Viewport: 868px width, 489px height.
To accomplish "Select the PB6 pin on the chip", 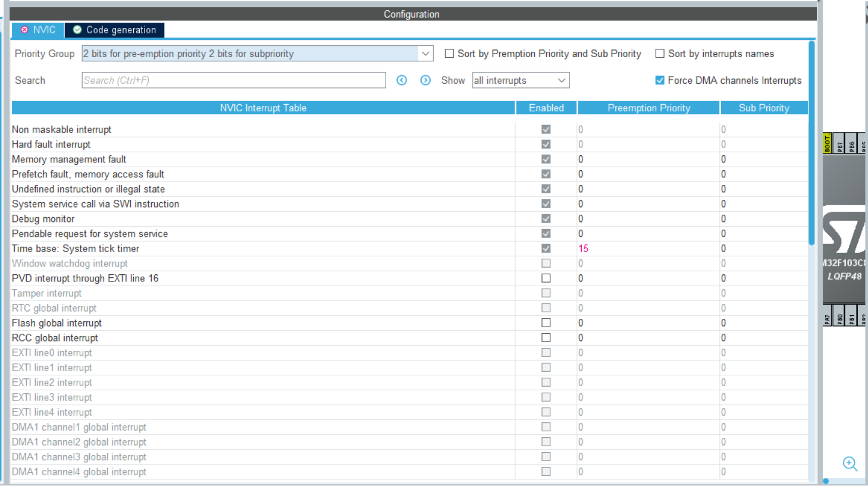I will click(x=852, y=143).
